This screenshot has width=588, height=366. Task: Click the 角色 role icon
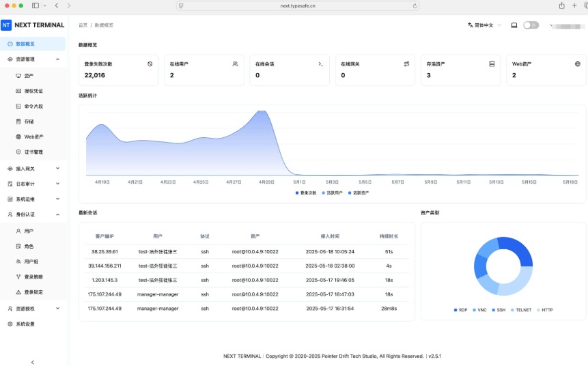[x=18, y=247]
